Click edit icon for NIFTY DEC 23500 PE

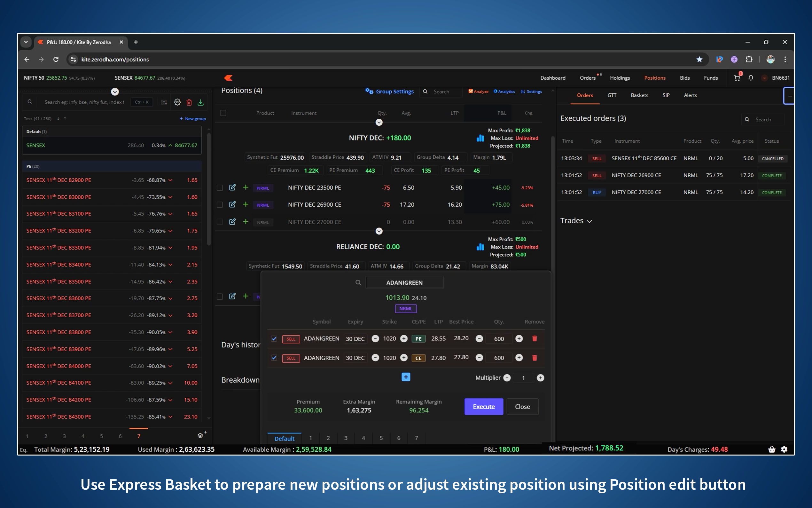coord(232,187)
